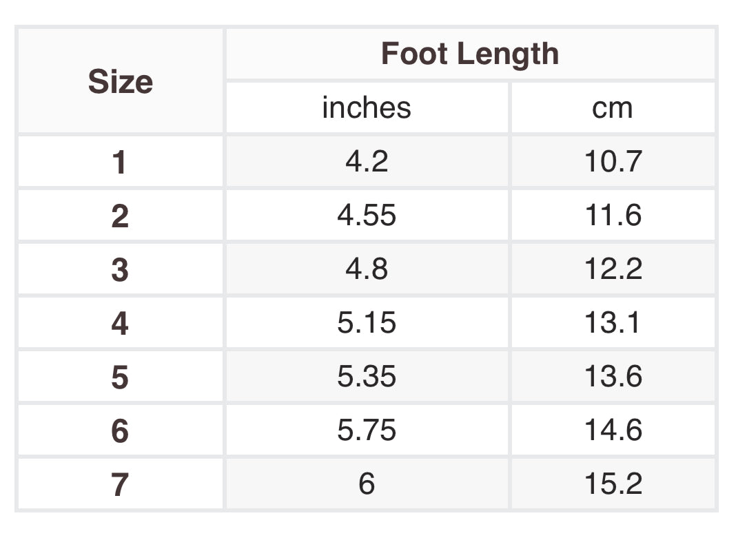Select the cm subheader cell
The image size is (736, 560).
(613, 108)
